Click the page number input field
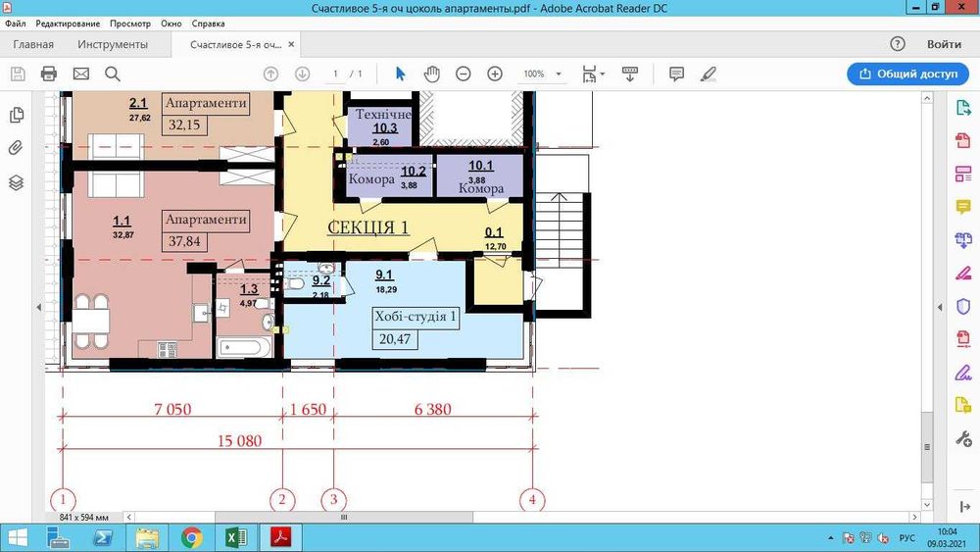The height and width of the screenshot is (552, 980). point(335,74)
